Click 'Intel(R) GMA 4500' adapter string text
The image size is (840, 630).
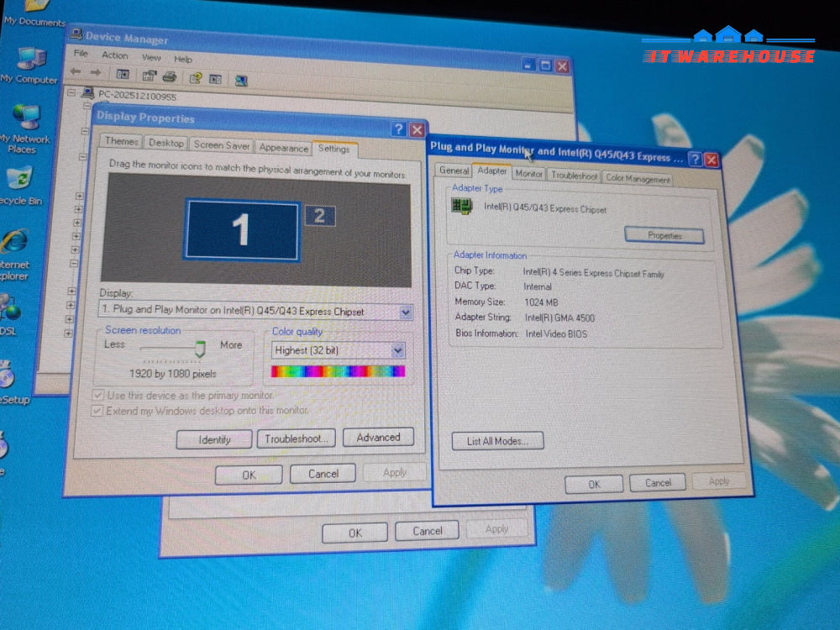(x=559, y=318)
